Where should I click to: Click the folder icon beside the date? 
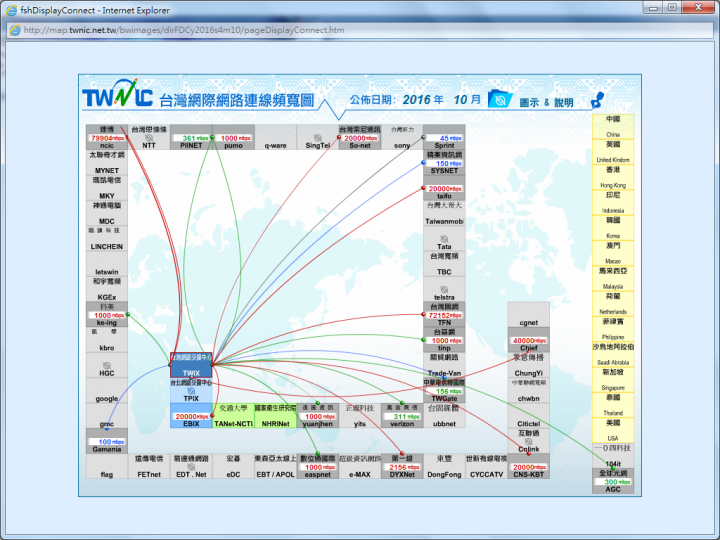500,99
